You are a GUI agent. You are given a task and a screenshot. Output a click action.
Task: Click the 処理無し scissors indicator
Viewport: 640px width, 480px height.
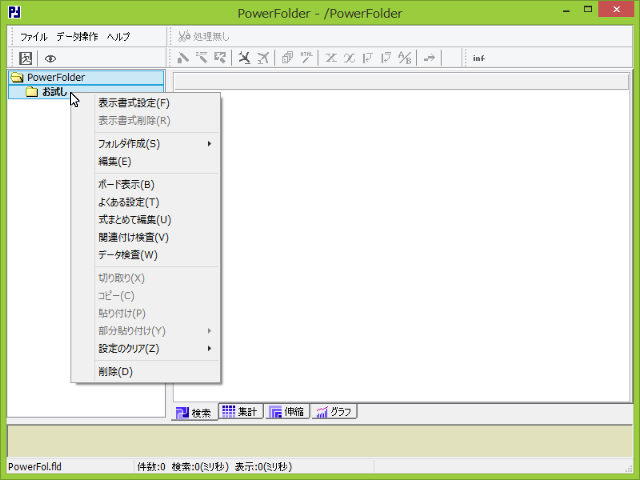point(204,37)
